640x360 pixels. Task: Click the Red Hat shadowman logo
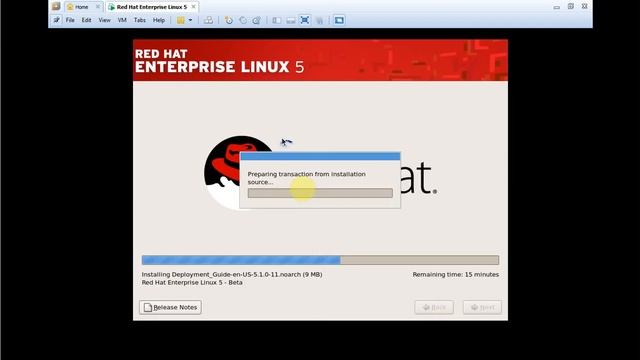point(222,173)
